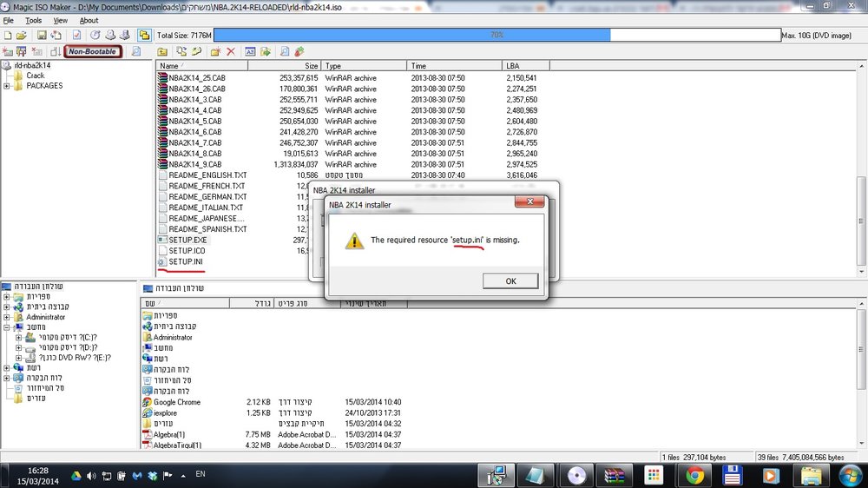The height and width of the screenshot is (488, 868).
Task: Click the EN language indicator
Action: (x=201, y=474)
